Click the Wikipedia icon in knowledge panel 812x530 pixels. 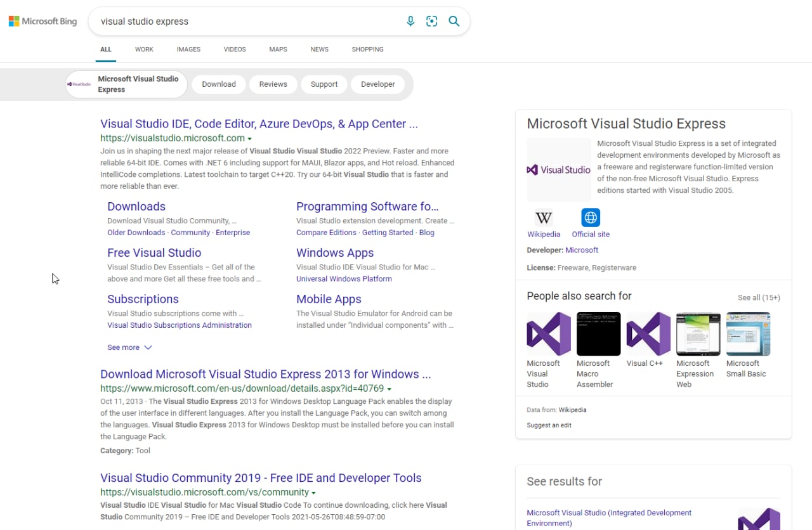click(x=544, y=217)
